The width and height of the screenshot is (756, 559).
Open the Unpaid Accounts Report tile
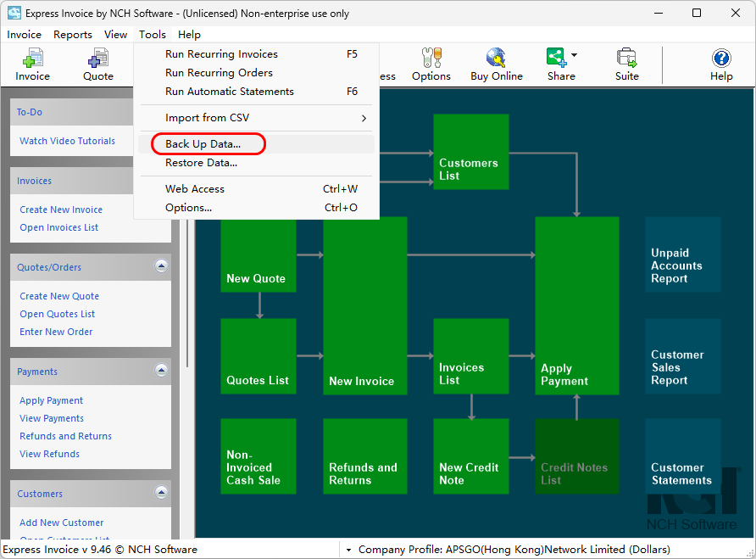pos(683,254)
